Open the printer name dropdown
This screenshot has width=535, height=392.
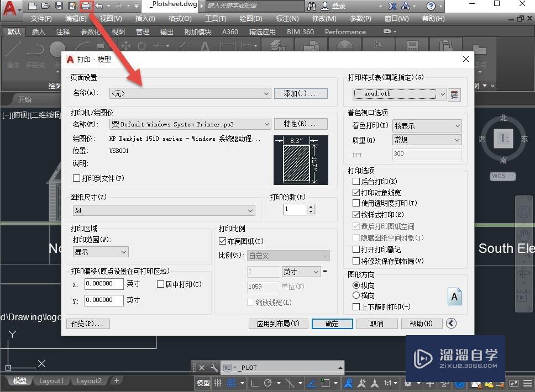click(x=267, y=124)
